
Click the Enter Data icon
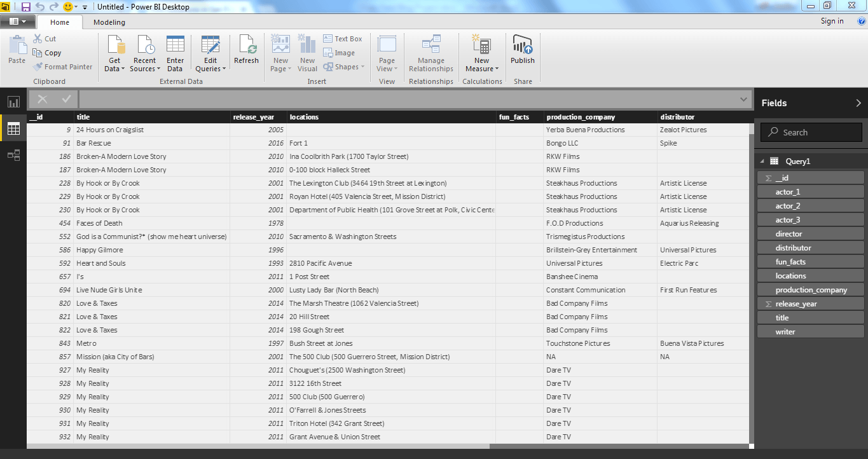pos(175,46)
